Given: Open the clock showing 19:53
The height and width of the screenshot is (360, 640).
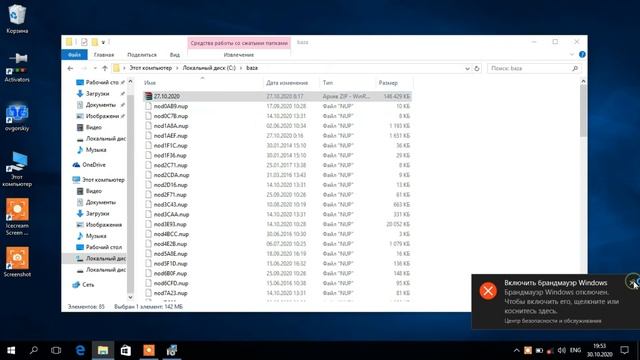Looking at the screenshot, I should pyautogui.click(x=600, y=350).
